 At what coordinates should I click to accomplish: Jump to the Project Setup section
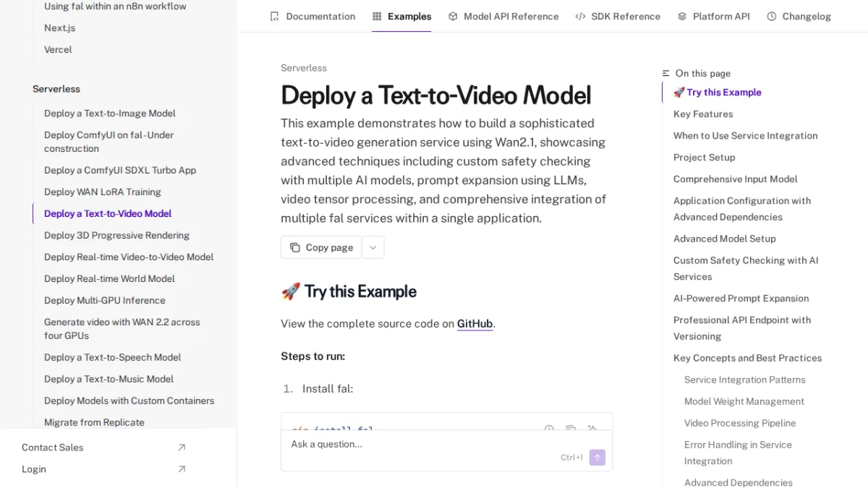tap(704, 158)
